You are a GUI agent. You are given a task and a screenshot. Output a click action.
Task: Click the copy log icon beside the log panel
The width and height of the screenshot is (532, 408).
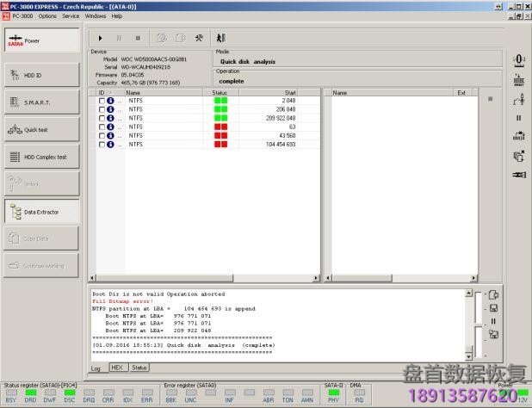pyautogui.click(x=494, y=294)
